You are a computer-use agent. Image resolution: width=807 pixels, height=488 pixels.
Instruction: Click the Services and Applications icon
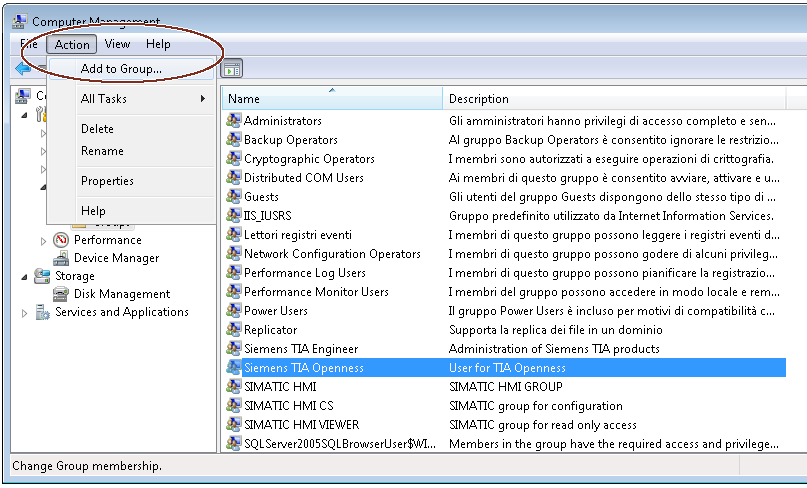pyautogui.click(x=42, y=312)
